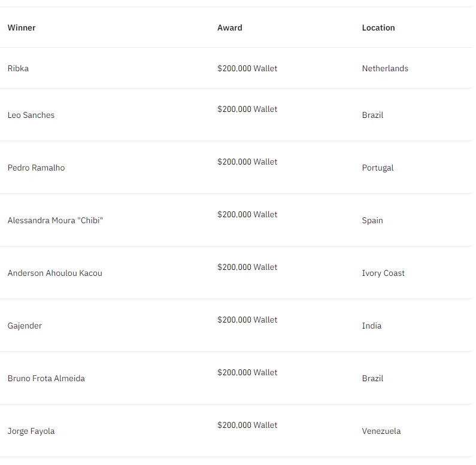
Task: Click Jorge Fayola's $200,000 Wallet award
Action: click(x=247, y=425)
